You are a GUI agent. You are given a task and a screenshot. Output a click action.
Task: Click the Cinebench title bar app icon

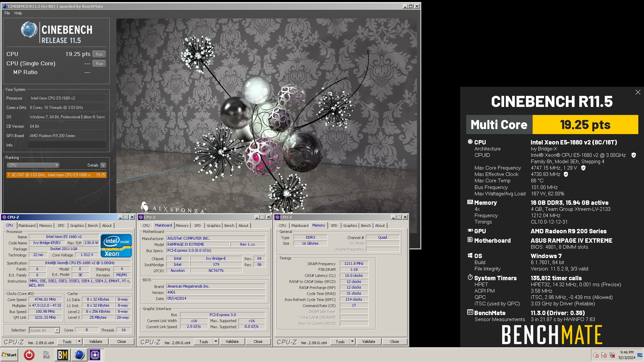coord(5,6)
